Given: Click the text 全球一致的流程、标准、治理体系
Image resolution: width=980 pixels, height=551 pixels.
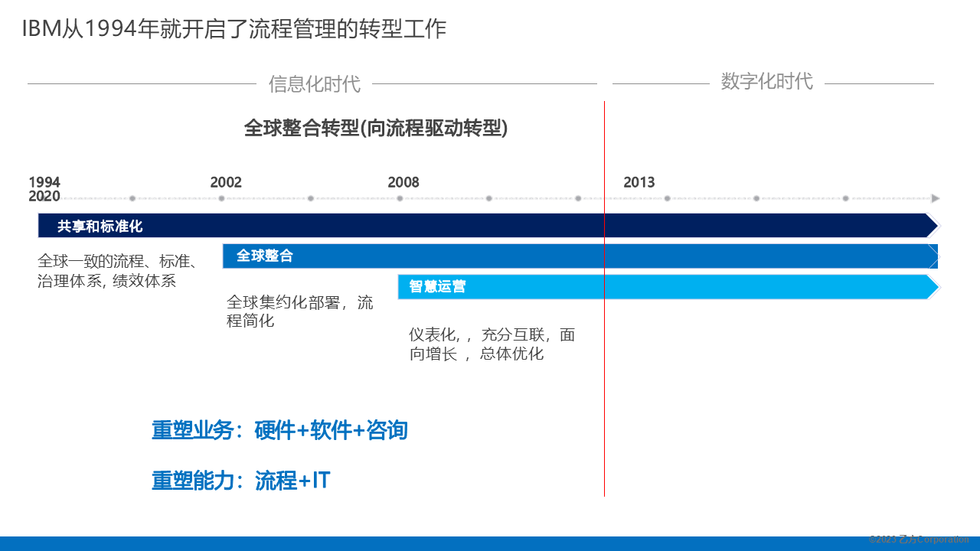Looking at the screenshot, I should [x=118, y=271].
